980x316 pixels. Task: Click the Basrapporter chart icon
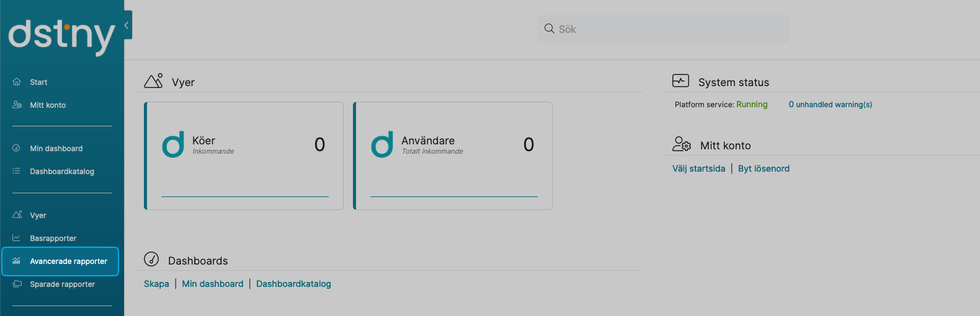click(x=17, y=238)
